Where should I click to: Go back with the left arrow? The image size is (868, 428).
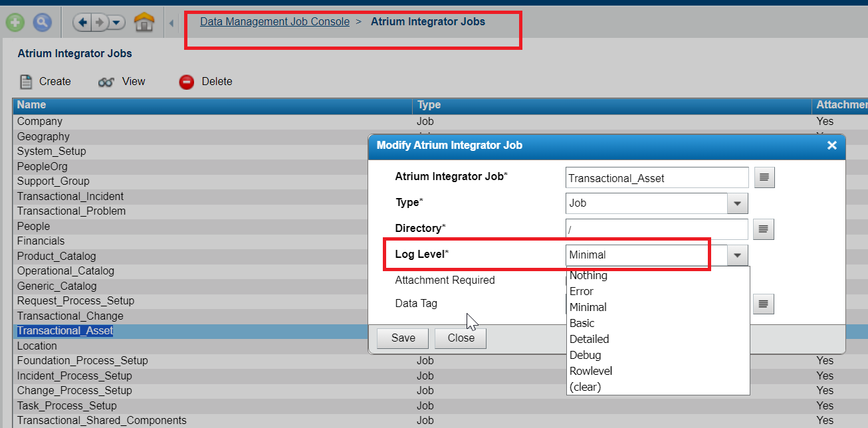[x=83, y=23]
